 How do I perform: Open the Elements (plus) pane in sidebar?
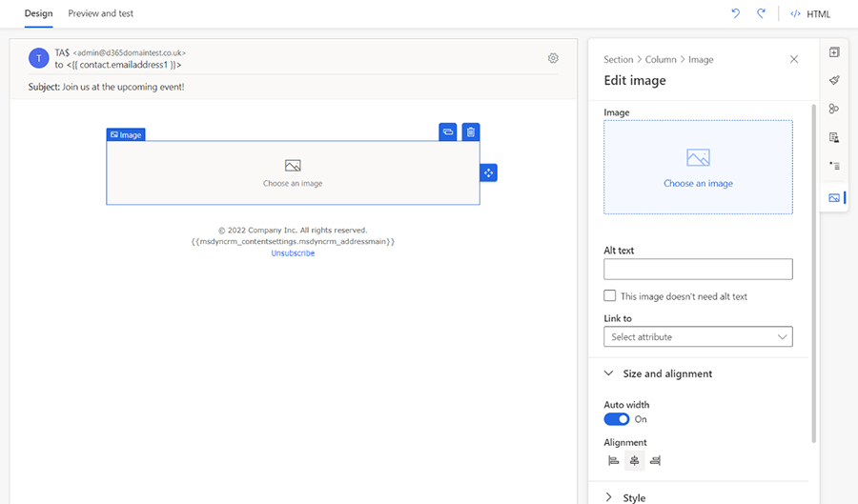(x=834, y=52)
